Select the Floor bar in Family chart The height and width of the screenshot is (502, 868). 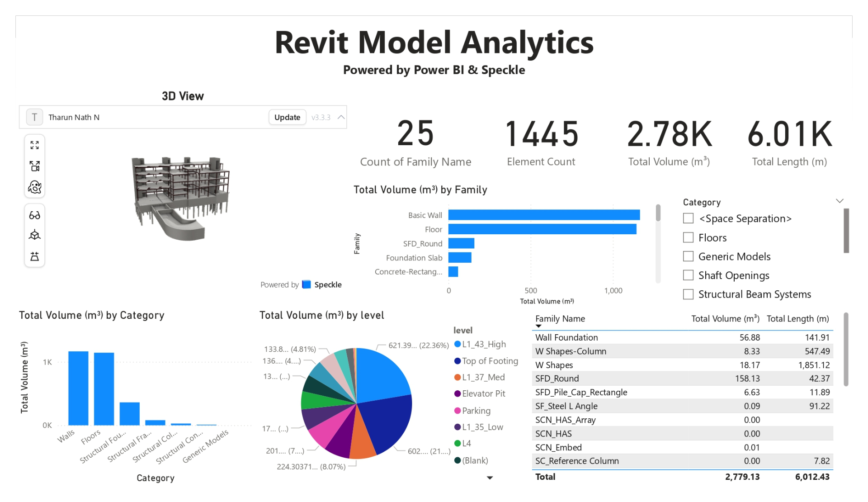[x=542, y=229]
